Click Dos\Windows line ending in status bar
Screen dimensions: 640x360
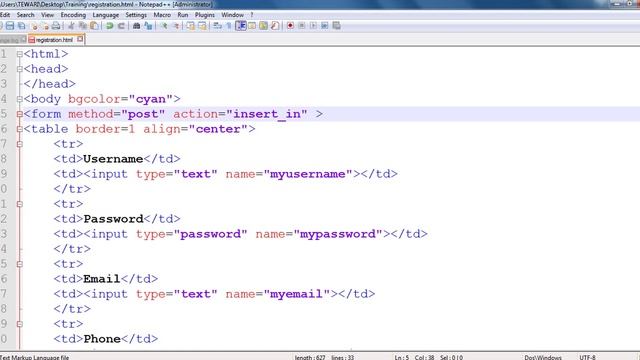(543, 357)
